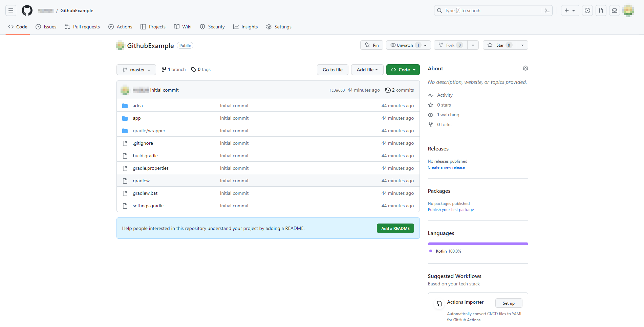Open the Security tab

(212, 27)
